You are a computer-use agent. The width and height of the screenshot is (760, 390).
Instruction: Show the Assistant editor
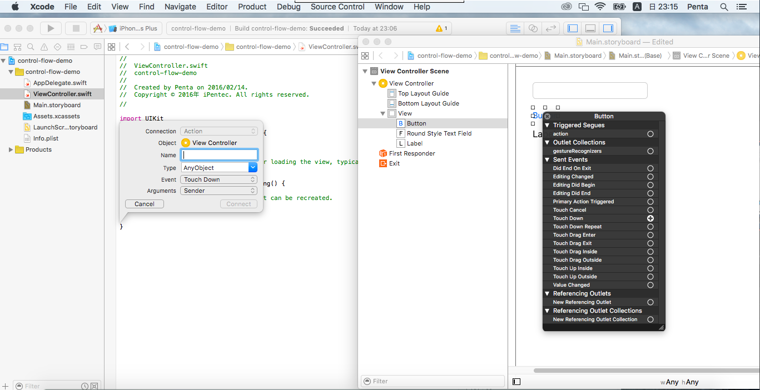pyautogui.click(x=533, y=28)
